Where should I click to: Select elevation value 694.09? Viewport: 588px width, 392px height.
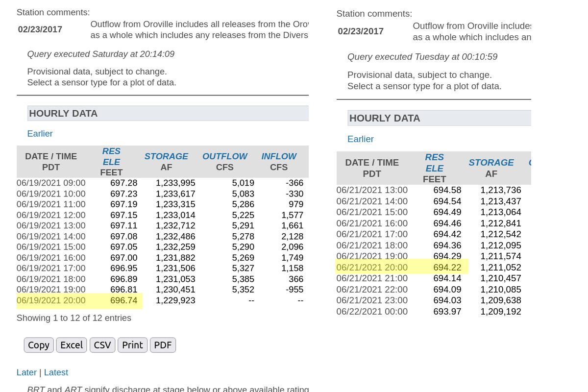(x=447, y=290)
